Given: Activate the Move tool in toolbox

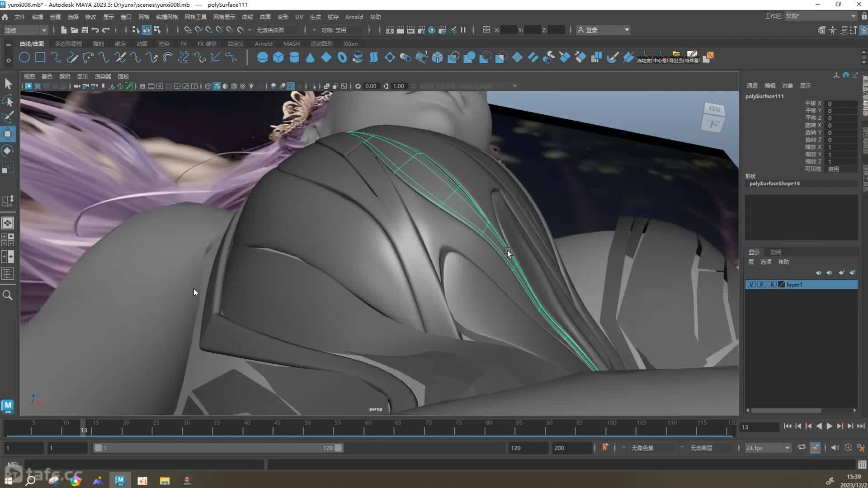Looking at the screenshot, I should coord(8,134).
